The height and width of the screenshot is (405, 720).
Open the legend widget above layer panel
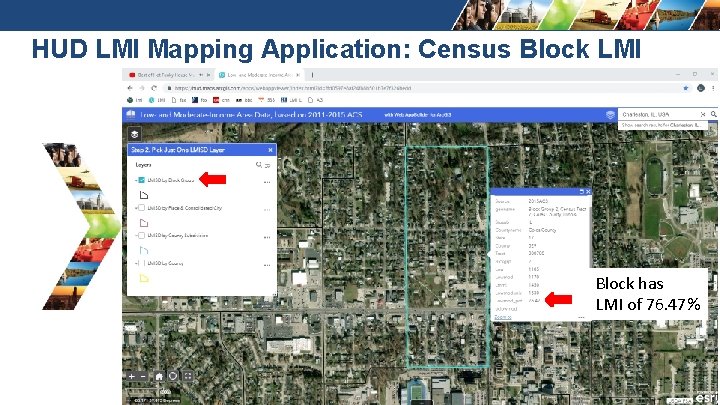[135, 134]
